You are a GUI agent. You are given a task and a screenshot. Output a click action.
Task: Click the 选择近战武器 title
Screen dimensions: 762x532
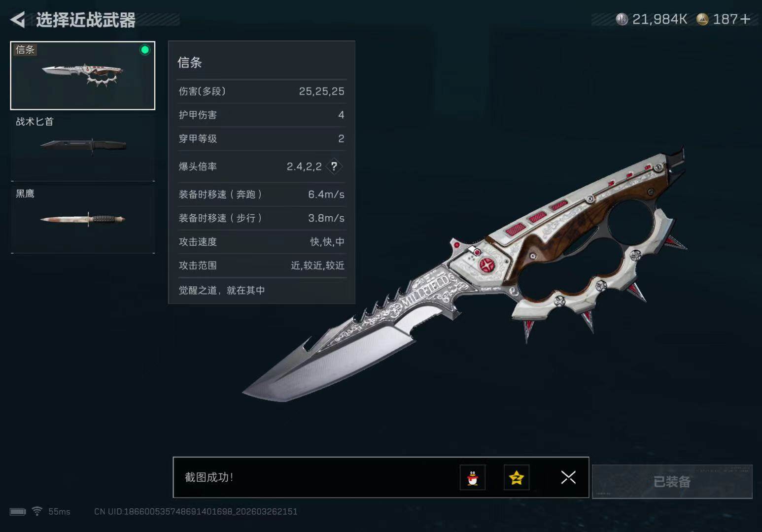click(x=86, y=20)
